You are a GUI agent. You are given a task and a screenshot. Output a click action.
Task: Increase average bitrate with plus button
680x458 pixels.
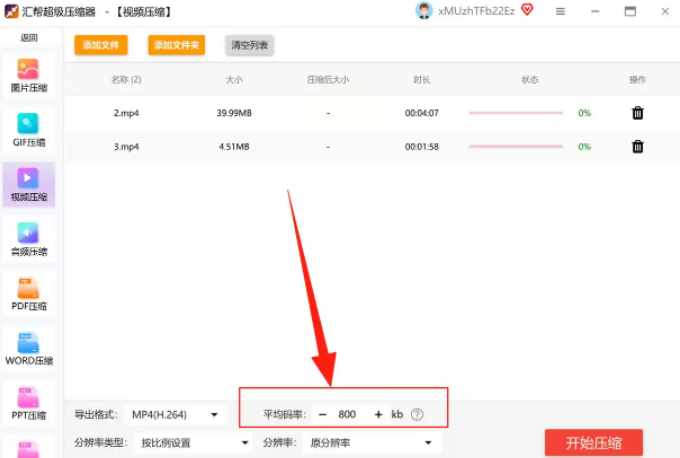379,415
